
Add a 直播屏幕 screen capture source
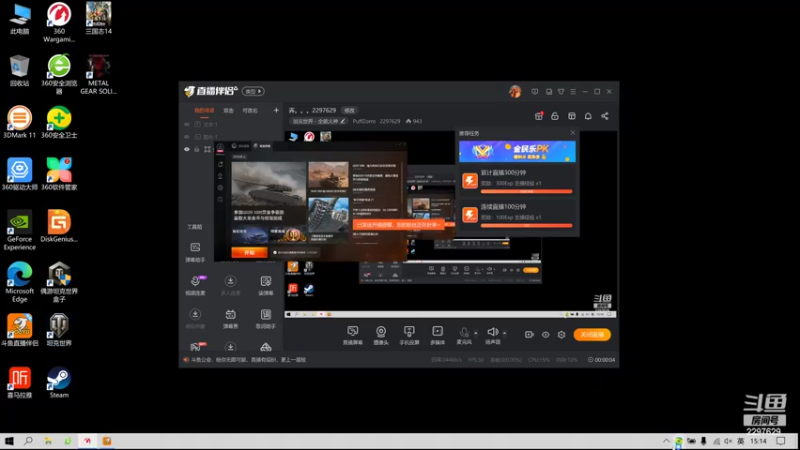pyautogui.click(x=353, y=335)
